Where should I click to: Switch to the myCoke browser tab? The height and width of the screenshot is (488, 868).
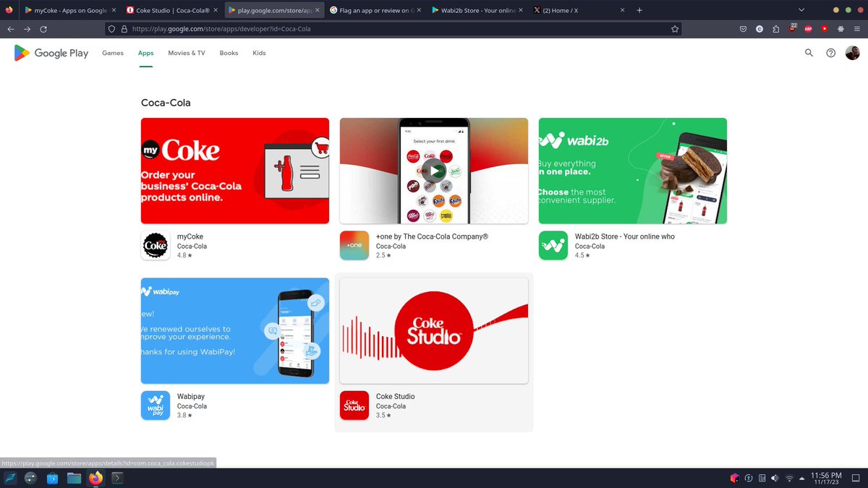click(69, 10)
